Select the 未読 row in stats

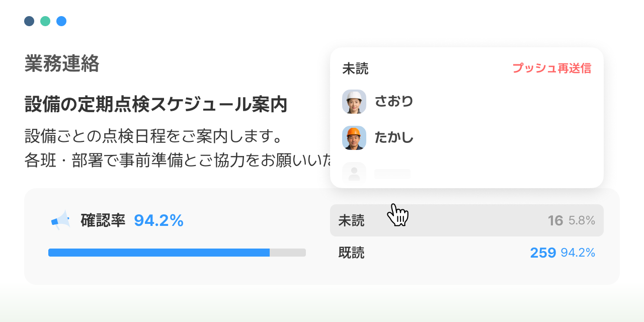[467, 220]
